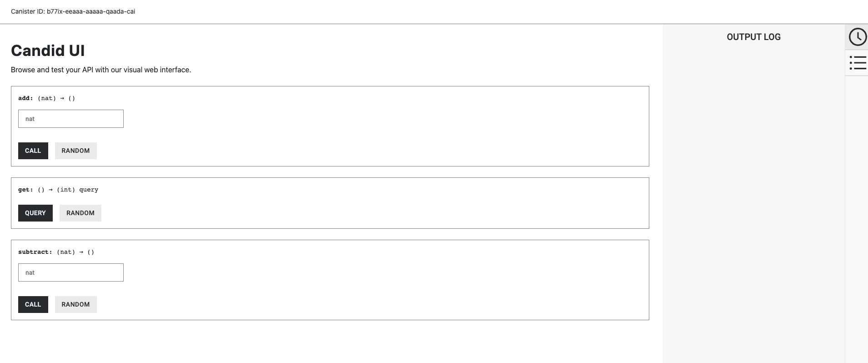Focus the nat input field for subtract
The image size is (868, 363).
pos(70,272)
